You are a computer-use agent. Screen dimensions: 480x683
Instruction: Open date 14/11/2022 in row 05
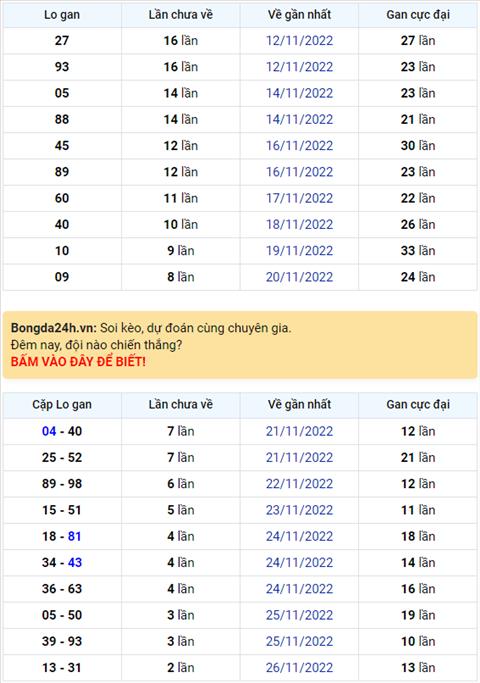(299, 93)
